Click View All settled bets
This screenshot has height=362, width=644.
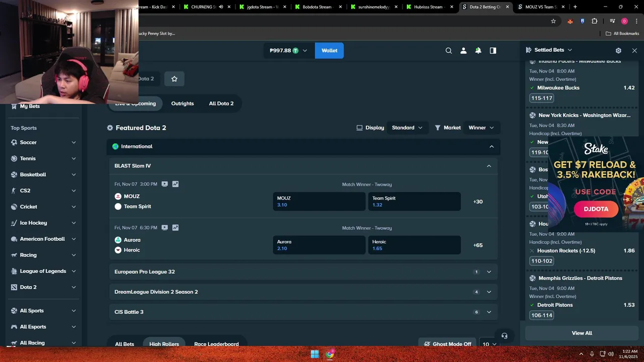pos(582,333)
